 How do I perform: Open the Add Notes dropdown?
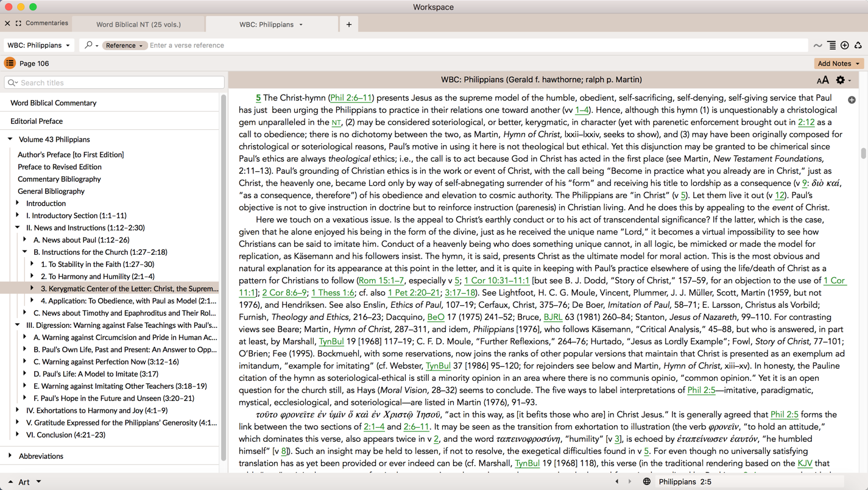(838, 63)
